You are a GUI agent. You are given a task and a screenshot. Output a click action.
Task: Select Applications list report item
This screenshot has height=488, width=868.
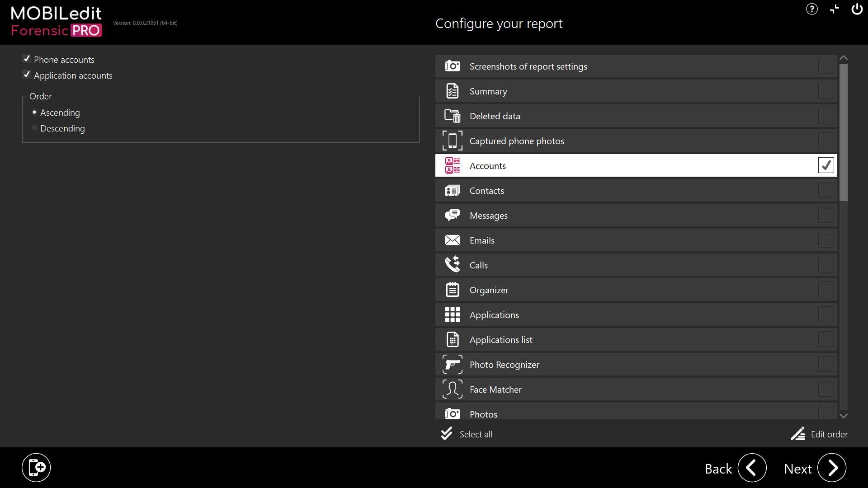(x=500, y=340)
